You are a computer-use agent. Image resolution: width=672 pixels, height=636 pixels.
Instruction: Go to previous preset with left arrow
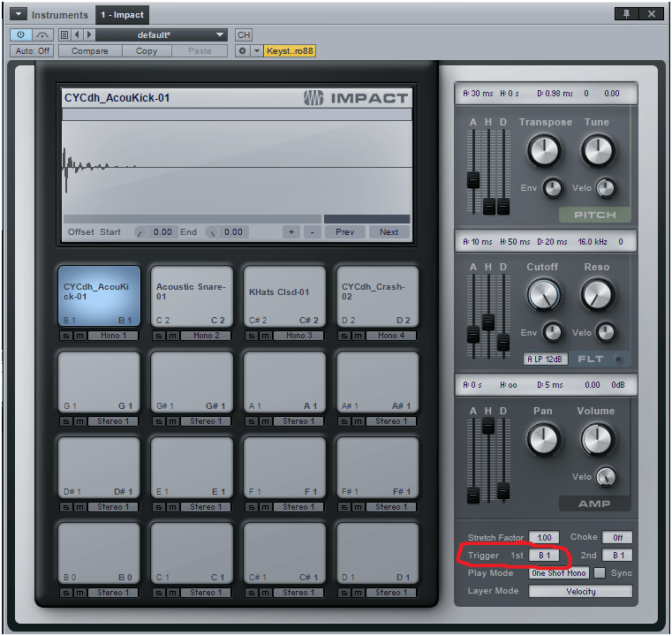(x=77, y=34)
